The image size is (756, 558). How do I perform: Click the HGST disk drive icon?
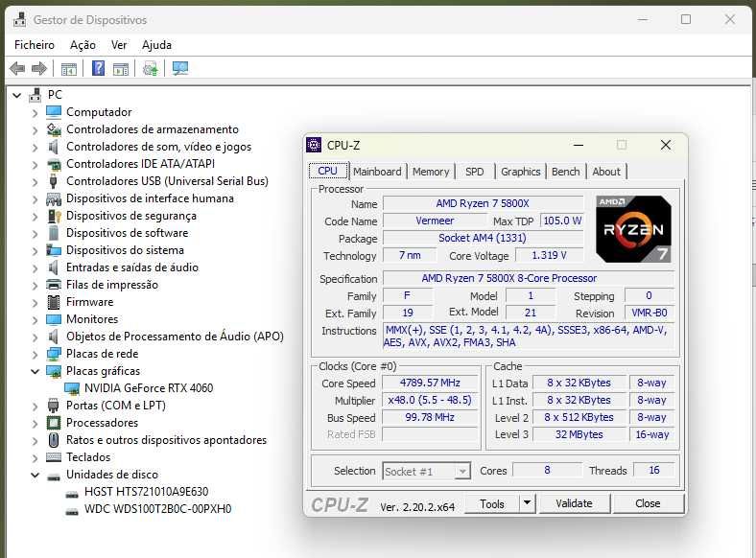point(72,494)
